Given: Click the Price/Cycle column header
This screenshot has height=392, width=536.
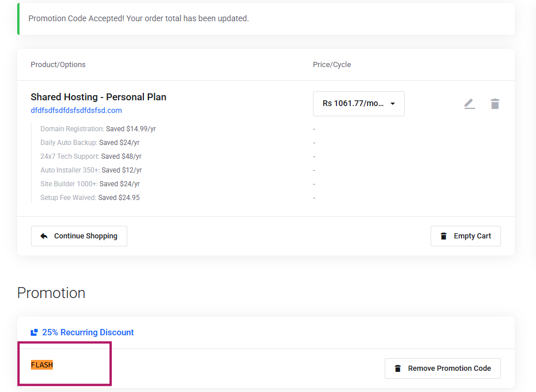Looking at the screenshot, I should point(332,65).
